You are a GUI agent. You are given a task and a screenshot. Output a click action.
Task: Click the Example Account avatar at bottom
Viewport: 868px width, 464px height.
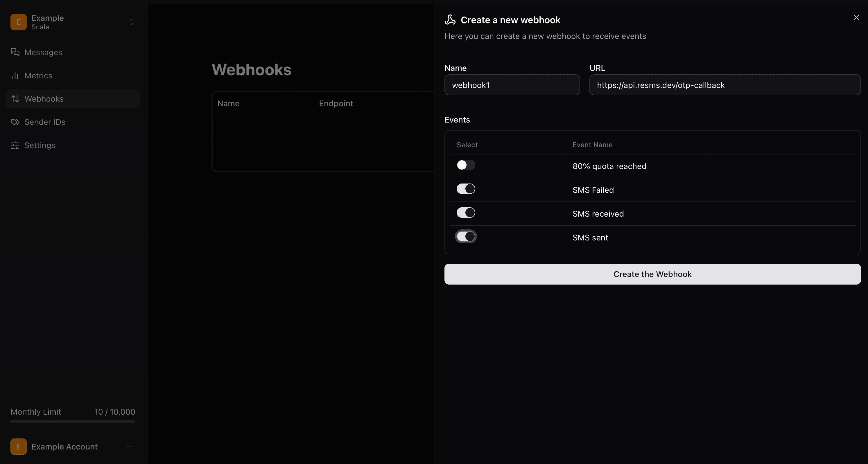[18, 447]
